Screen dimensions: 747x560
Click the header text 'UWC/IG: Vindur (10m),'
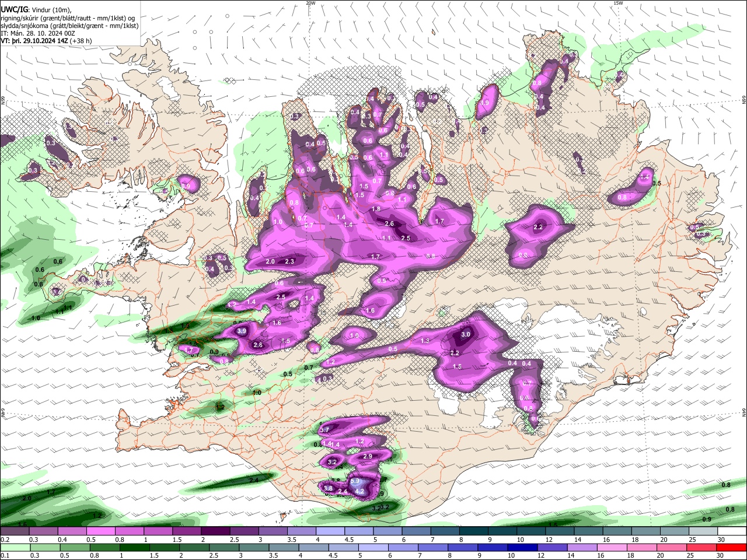click(x=36, y=10)
